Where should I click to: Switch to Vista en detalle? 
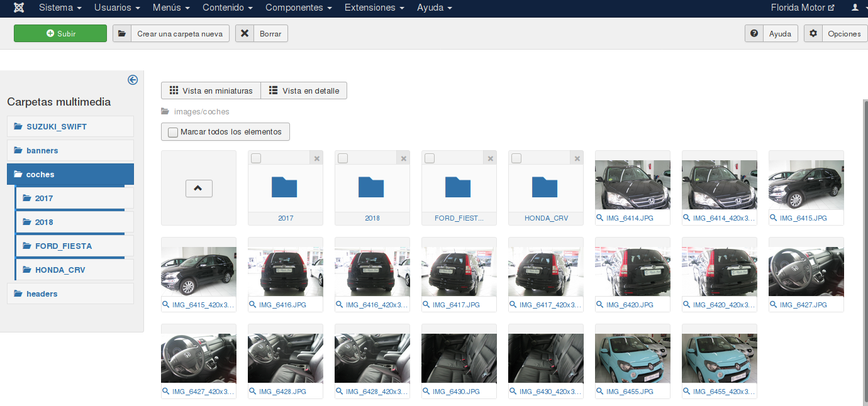click(304, 91)
